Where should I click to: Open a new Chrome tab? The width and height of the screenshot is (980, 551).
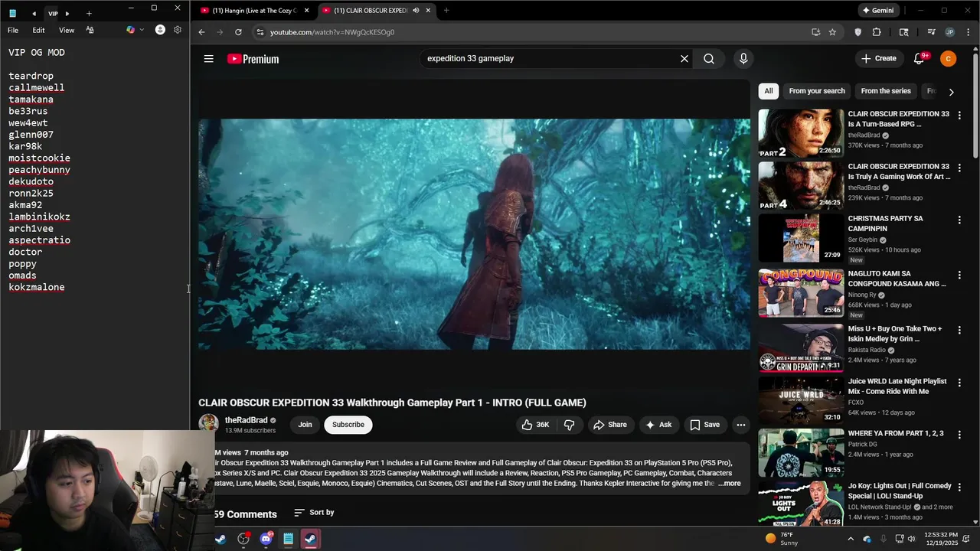pos(446,11)
